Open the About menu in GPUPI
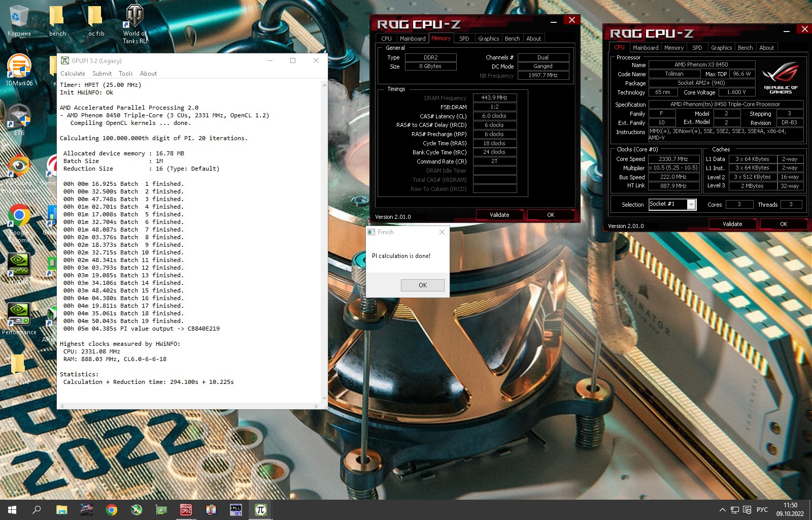 click(x=148, y=74)
